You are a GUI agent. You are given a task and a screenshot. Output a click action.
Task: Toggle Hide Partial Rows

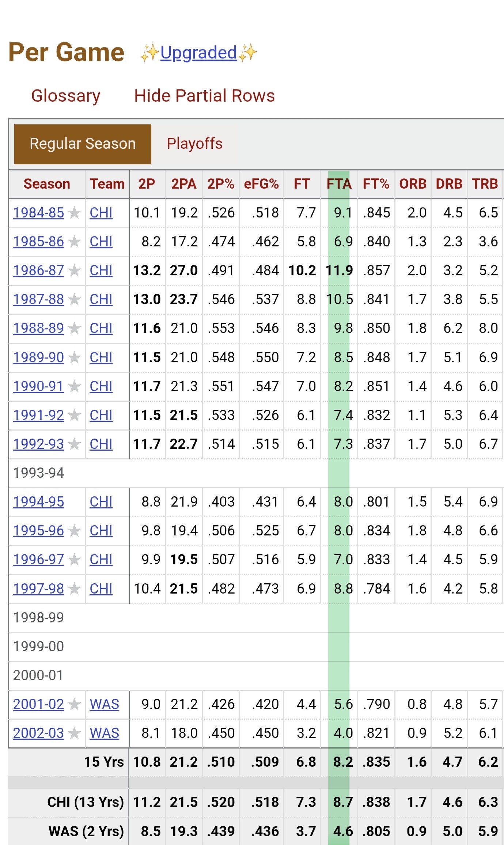click(204, 96)
